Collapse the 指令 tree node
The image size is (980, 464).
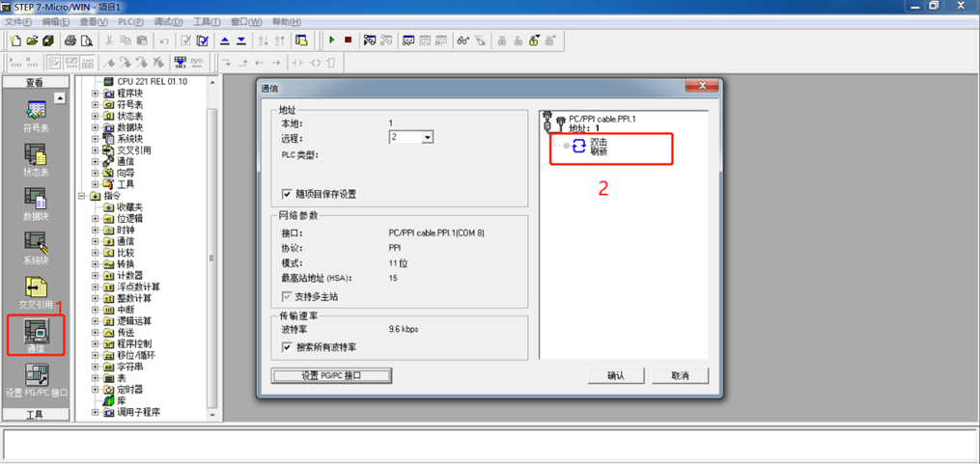(82, 196)
